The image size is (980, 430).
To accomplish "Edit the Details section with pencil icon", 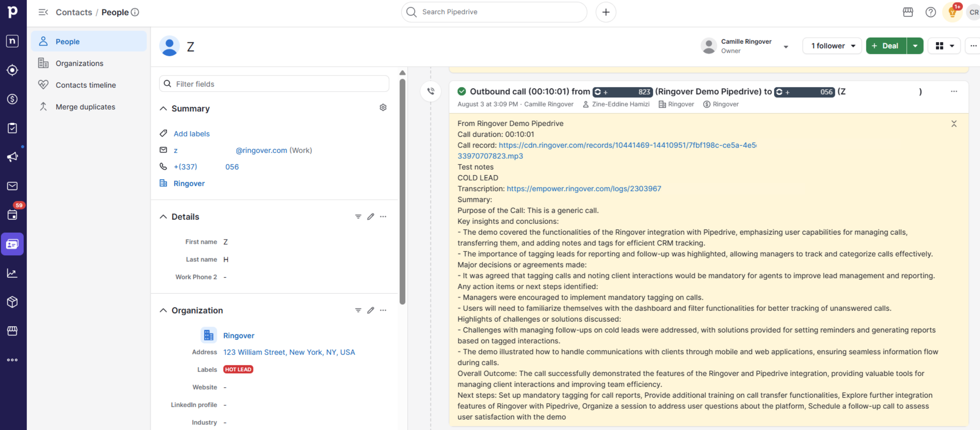I will click(x=371, y=216).
